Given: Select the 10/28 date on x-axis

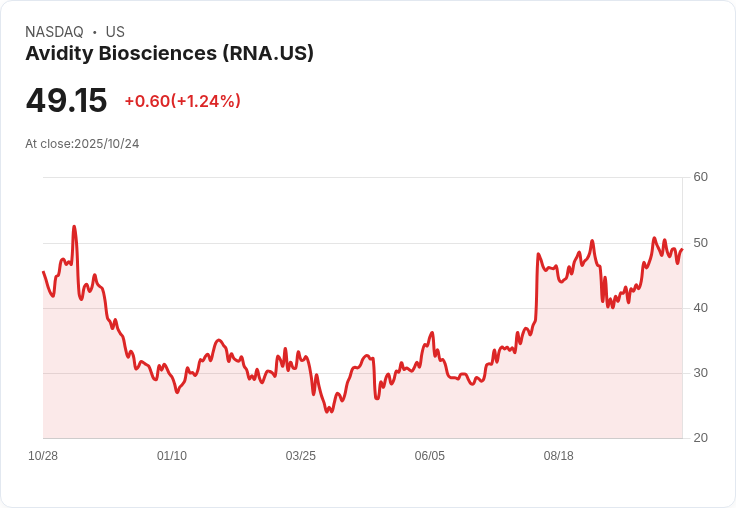Looking at the screenshot, I should click(43, 456).
